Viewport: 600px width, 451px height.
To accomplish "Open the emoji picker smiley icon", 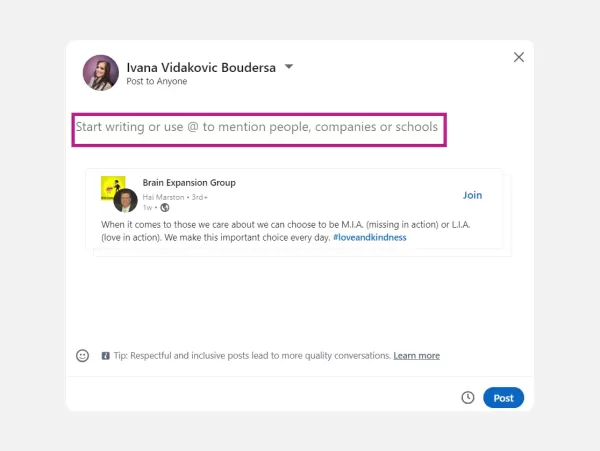I will coord(83,355).
